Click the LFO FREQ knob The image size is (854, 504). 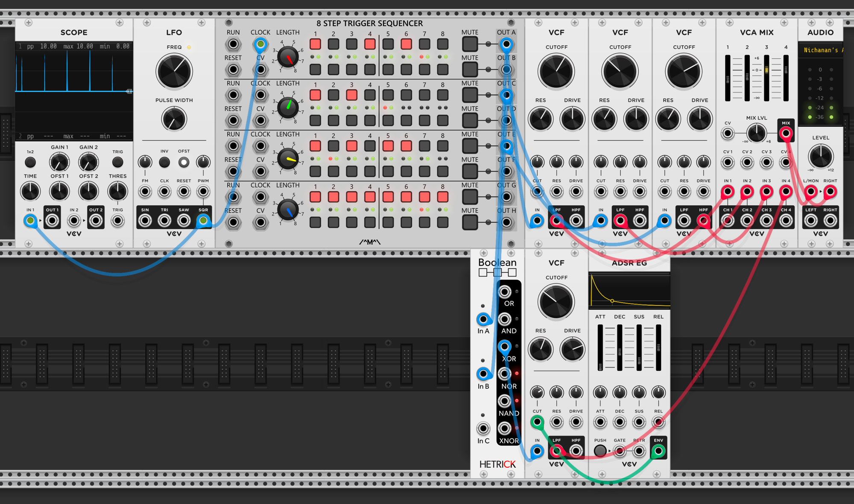pos(174,71)
